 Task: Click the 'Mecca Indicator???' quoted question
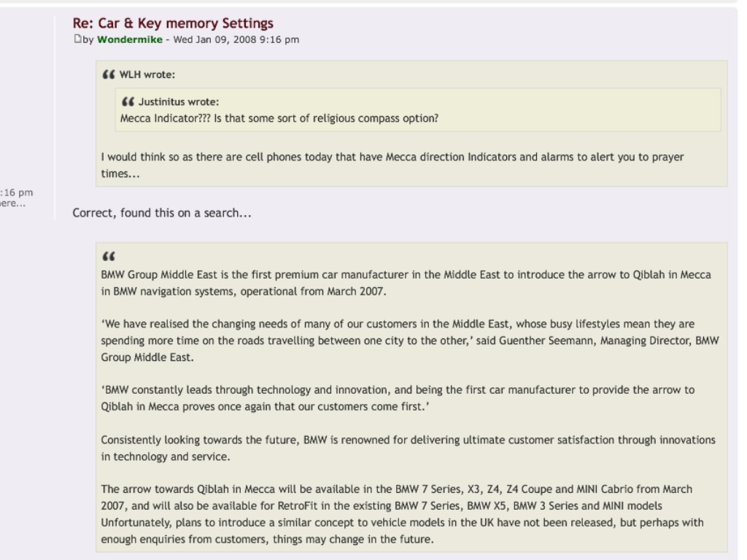279,118
